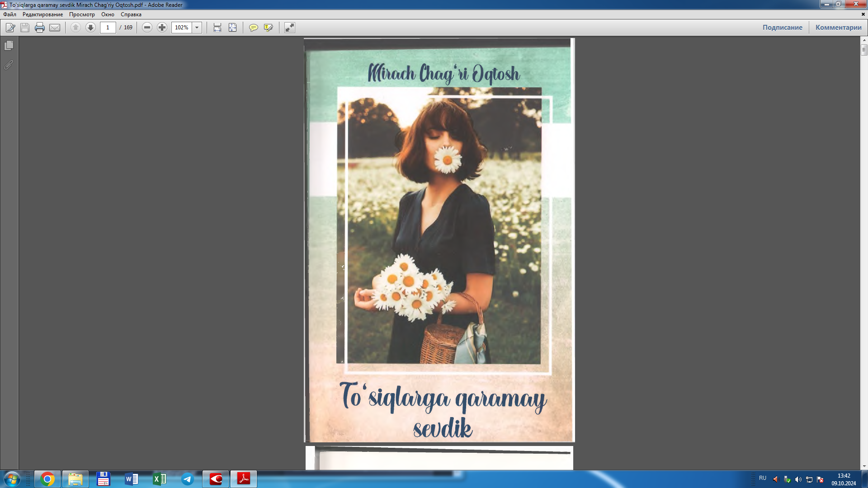Open a file using the Open icon
The image size is (868, 488).
point(9,28)
